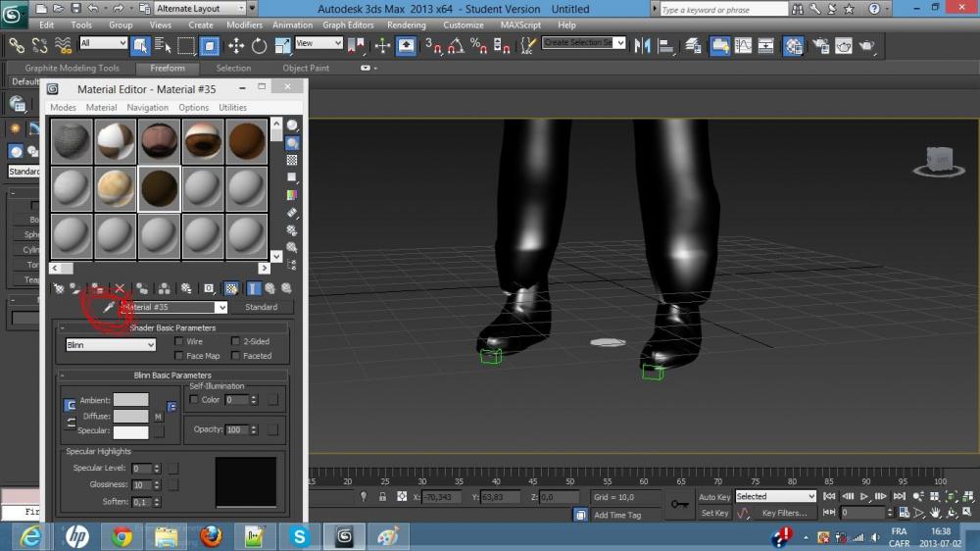Image resolution: width=980 pixels, height=551 pixels.
Task: Click the Standard material type button
Action: click(261, 308)
